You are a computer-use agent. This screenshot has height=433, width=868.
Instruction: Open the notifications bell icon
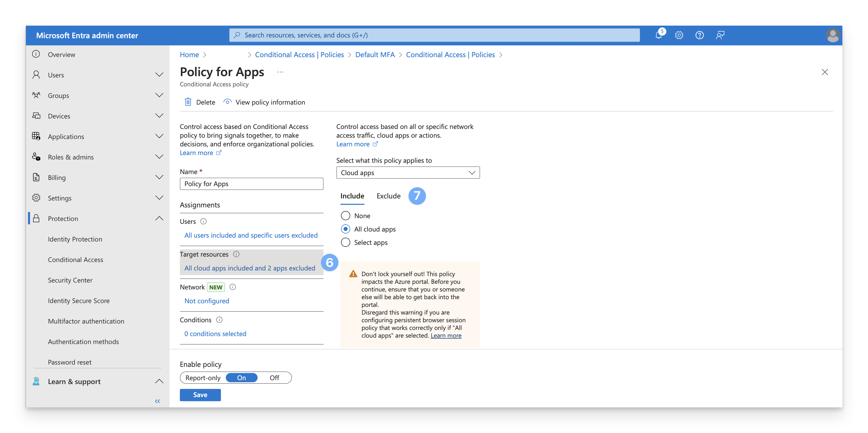[658, 35]
